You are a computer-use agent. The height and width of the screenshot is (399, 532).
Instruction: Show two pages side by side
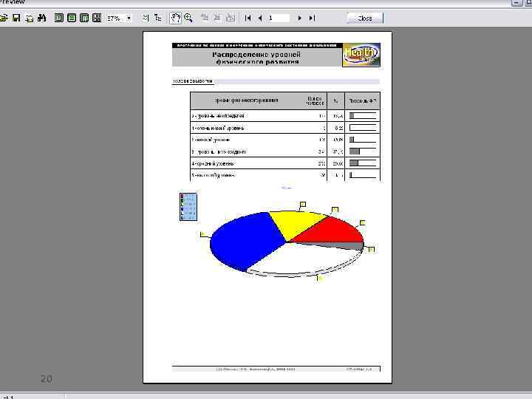point(97,18)
